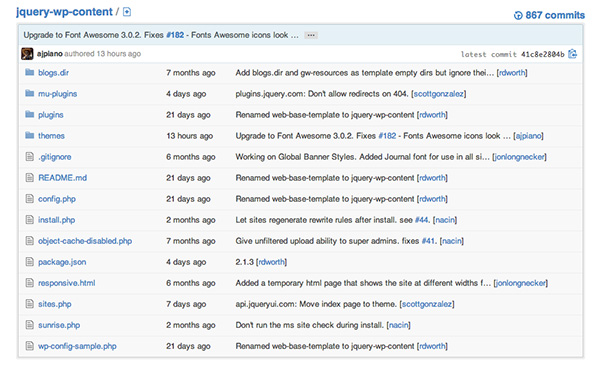Click "7 days ago" in the sites.php row

pyautogui.click(x=186, y=304)
